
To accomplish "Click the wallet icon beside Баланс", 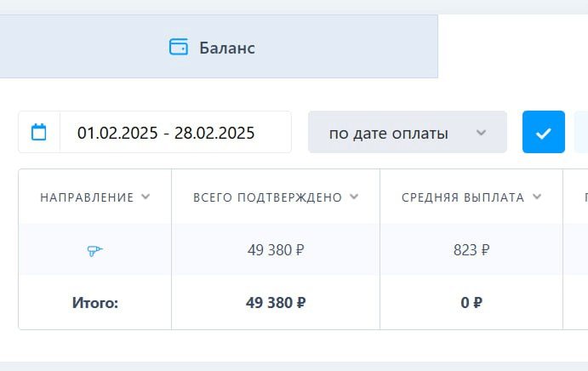I will tap(179, 47).
